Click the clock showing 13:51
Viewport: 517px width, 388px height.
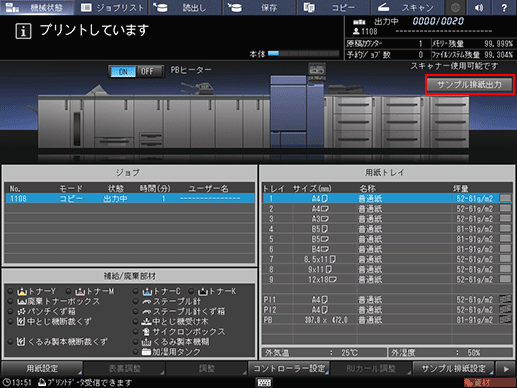pos(17,383)
